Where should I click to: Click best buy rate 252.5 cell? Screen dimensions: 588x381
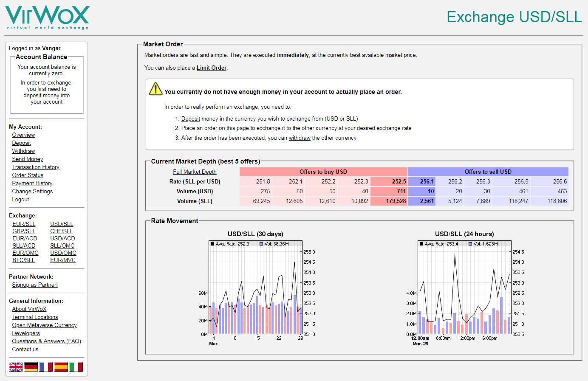coord(389,181)
